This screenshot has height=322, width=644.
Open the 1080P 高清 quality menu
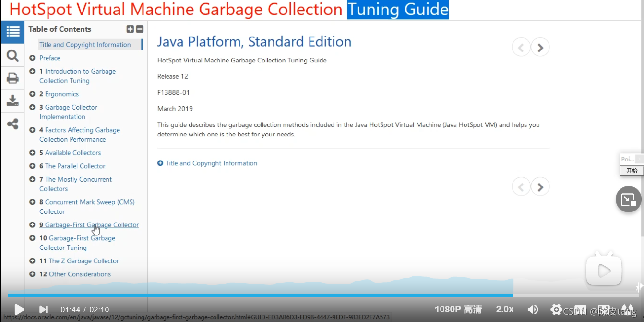pos(458,310)
